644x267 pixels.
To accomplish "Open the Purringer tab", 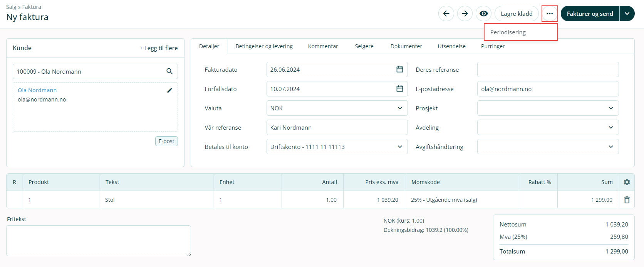I will click(x=493, y=46).
